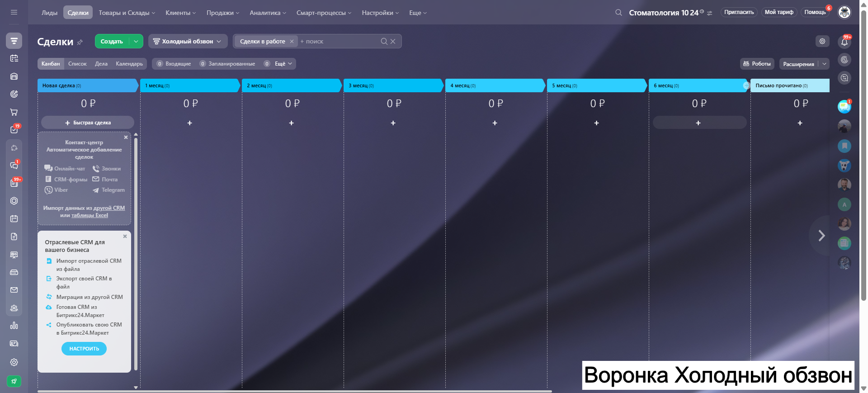Show the Входящие counter filter
This screenshot has width=868, height=393.
click(174, 64)
